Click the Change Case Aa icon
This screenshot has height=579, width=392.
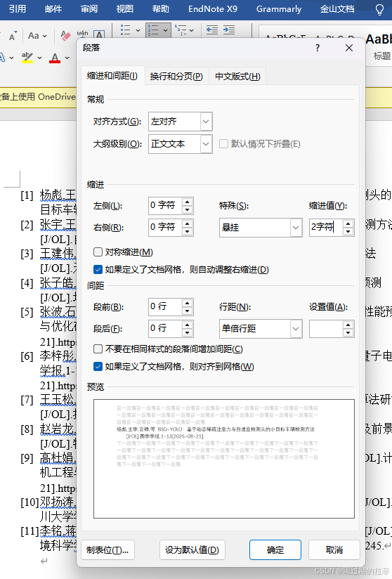pos(33,36)
